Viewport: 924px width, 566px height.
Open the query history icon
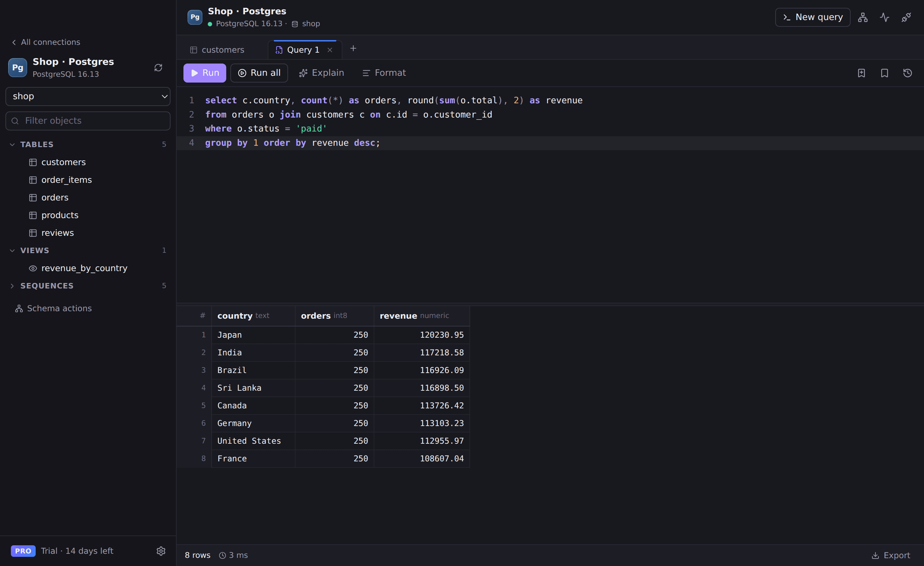[x=907, y=73]
